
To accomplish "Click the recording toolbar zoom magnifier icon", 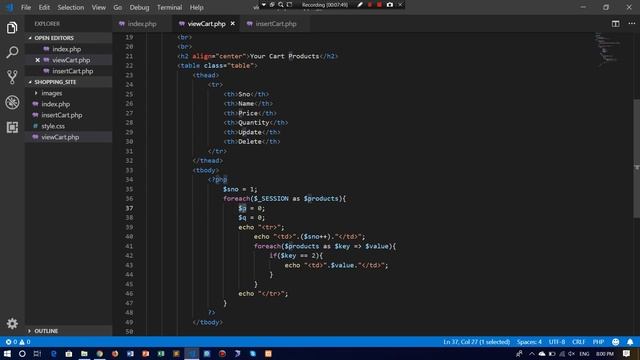I will 281,4.
